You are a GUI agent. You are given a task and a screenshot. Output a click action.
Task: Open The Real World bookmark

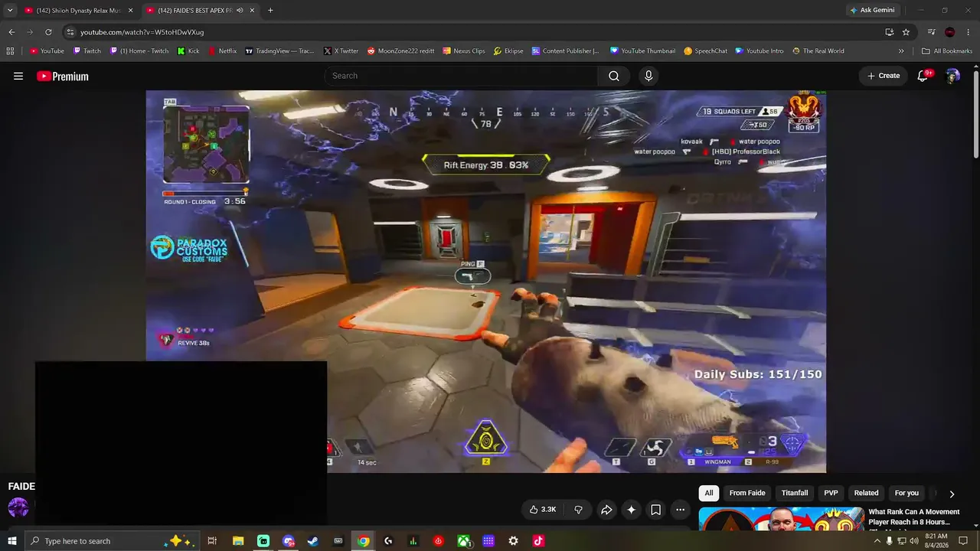(818, 51)
